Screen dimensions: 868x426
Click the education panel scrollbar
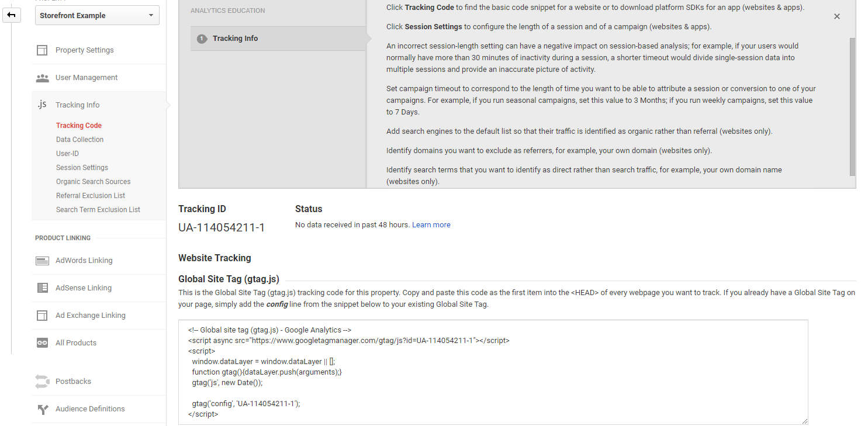point(852,106)
